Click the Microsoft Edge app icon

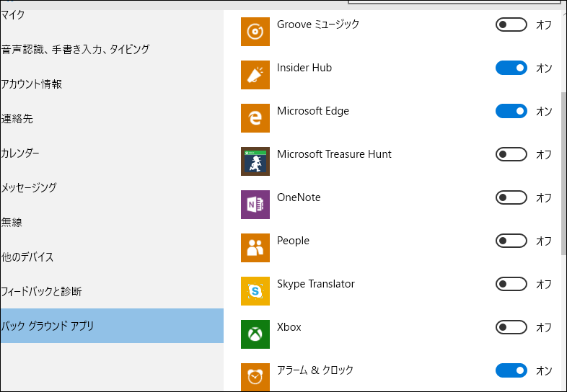click(x=255, y=118)
